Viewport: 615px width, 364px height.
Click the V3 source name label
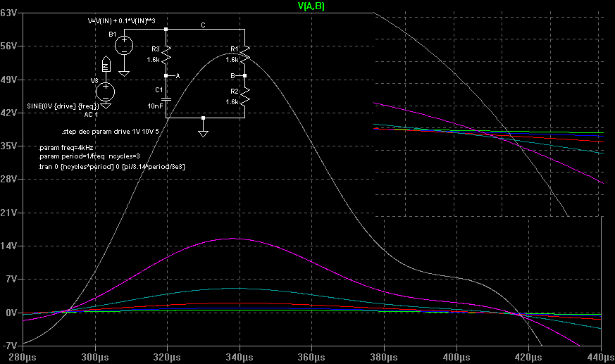click(x=94, y=81)
